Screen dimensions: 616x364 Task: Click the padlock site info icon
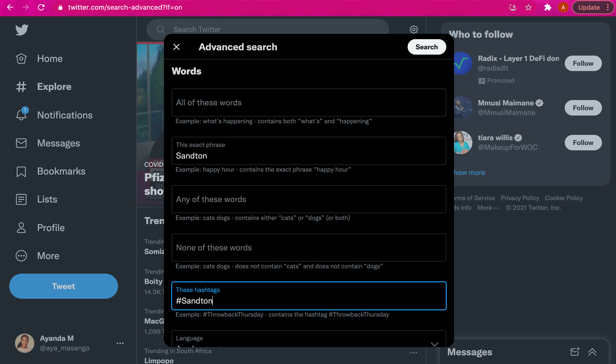60,7
